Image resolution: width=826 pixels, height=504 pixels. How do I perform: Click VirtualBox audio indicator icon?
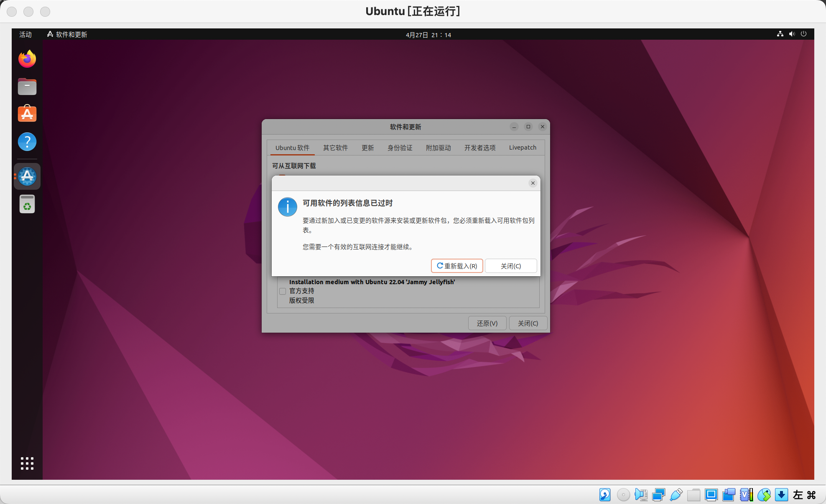point(641,495)
